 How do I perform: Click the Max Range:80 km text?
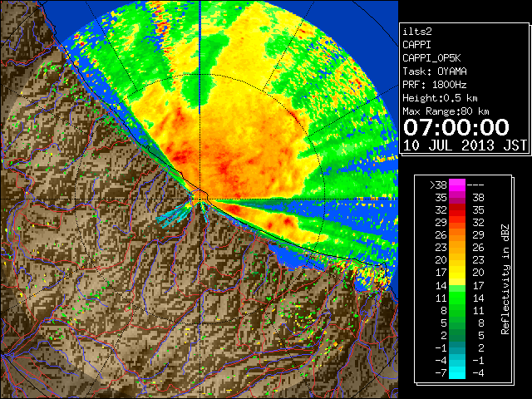(446, 111)
